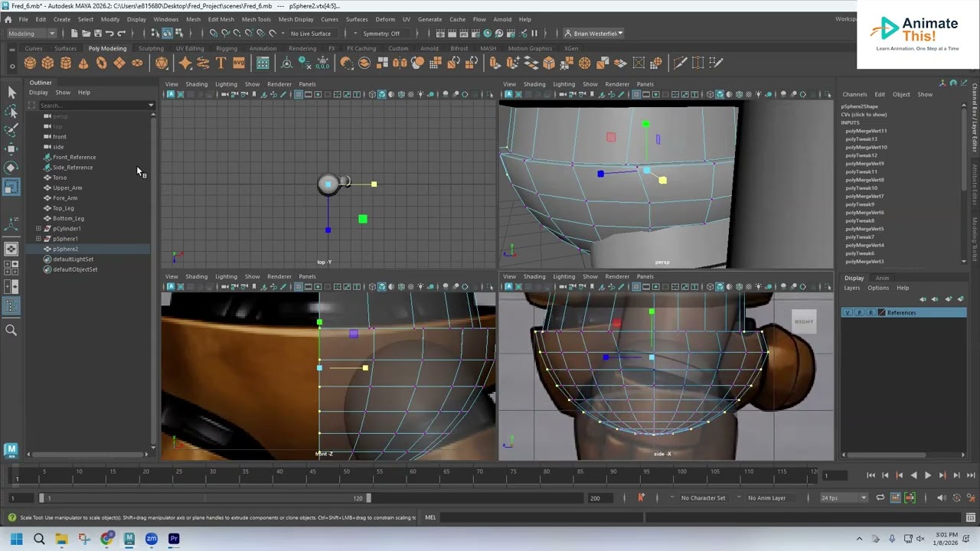Screen dimensions: 980x551
Task: Switch to four-view layout in the toolbox
Action: (x=11, y=267)
